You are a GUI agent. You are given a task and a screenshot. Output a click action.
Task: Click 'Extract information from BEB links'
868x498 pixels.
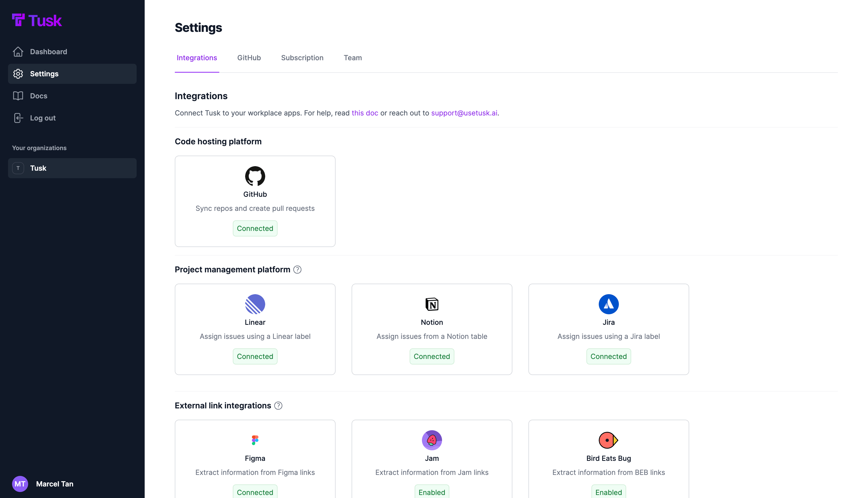tap(609, 473)
